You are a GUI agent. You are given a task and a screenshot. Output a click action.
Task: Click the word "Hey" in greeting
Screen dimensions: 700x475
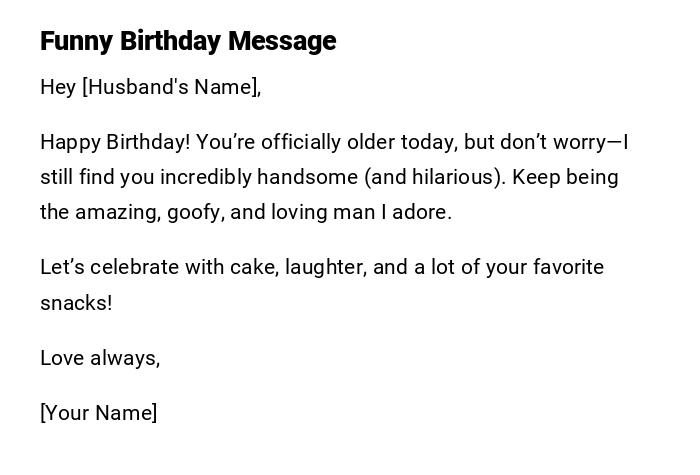58,87
